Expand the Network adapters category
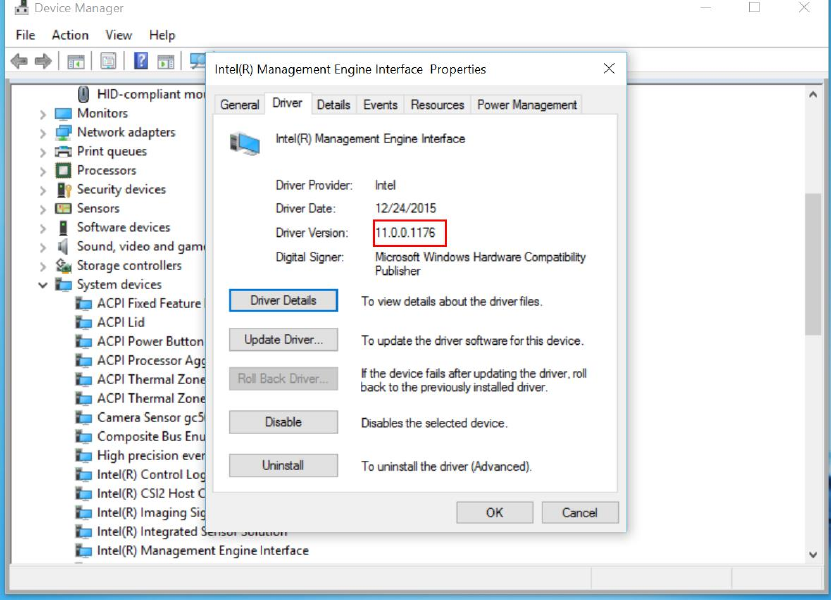The width and height of the screenshot is (831, 600). [x=43, y=133]
